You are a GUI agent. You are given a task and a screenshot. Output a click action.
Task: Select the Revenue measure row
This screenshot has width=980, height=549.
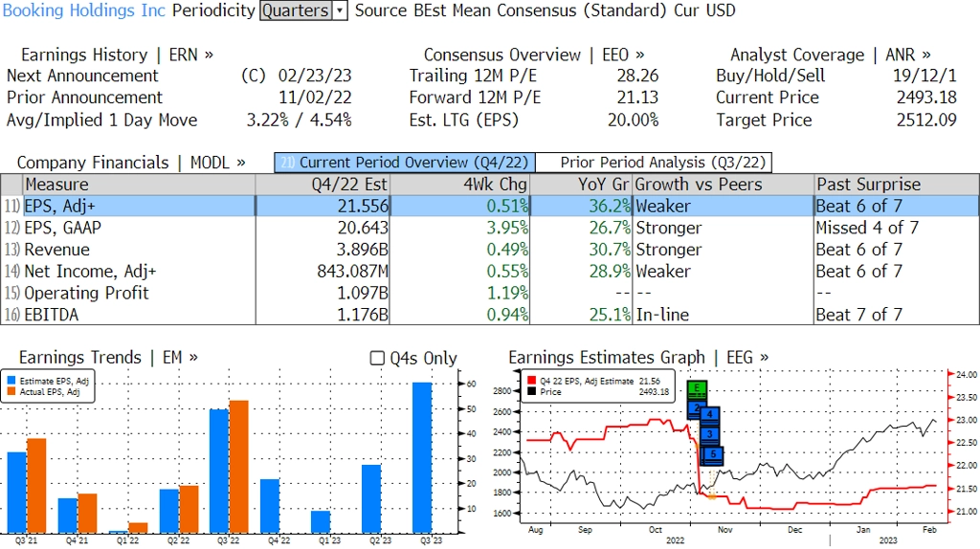click(x=490, y=250)
